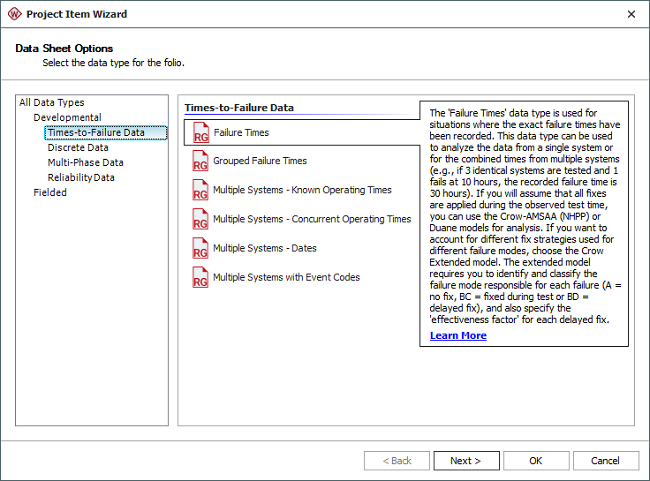Select Discrete Data category
The image size is (650, 481).
(78, 147)
